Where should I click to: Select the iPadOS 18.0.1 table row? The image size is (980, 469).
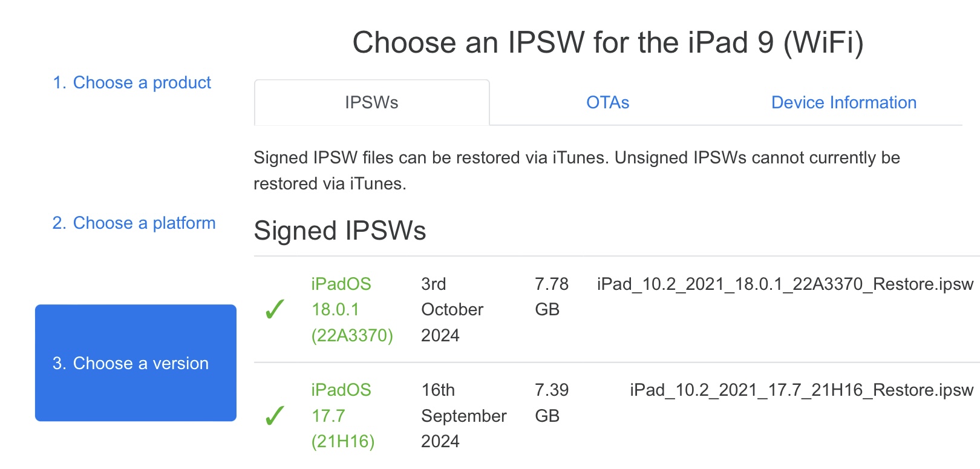[617, 309]
